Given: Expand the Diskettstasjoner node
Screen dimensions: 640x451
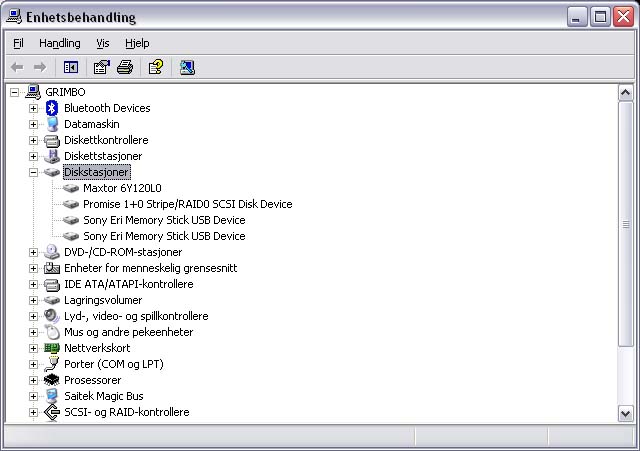Looking at the screenshot, I should (x=33, y=156).
